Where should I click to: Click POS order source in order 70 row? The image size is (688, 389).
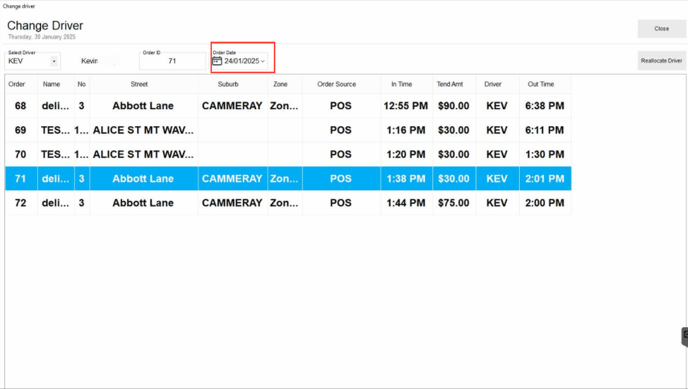point(340,154)
